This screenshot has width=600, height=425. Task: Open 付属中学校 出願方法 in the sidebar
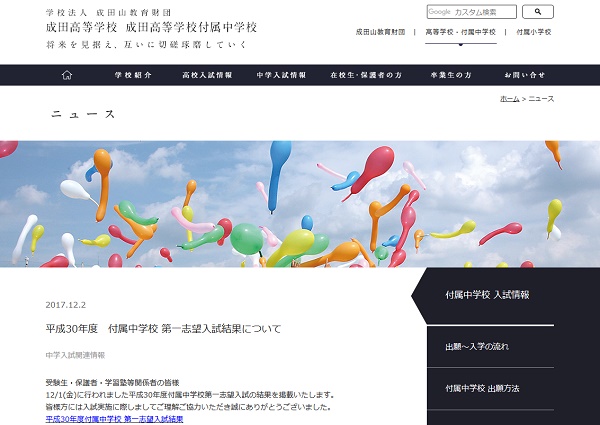pyautogui.click(x=482, y=388)
